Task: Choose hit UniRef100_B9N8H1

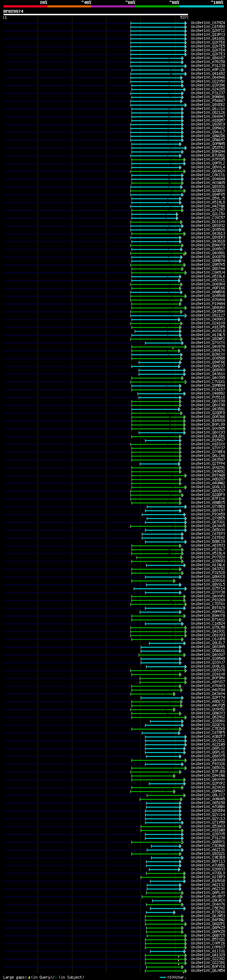Action: pos(208,97)
